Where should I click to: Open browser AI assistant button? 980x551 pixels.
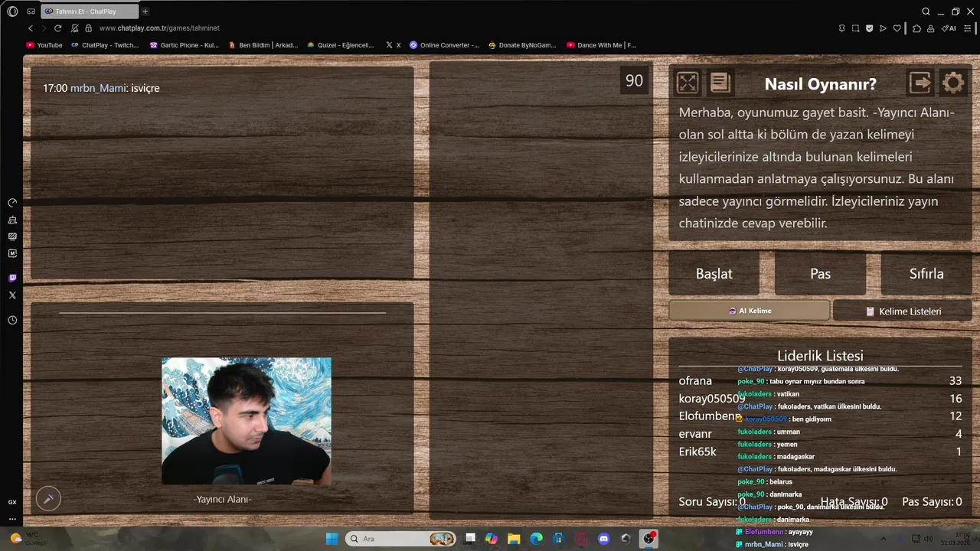949,28
